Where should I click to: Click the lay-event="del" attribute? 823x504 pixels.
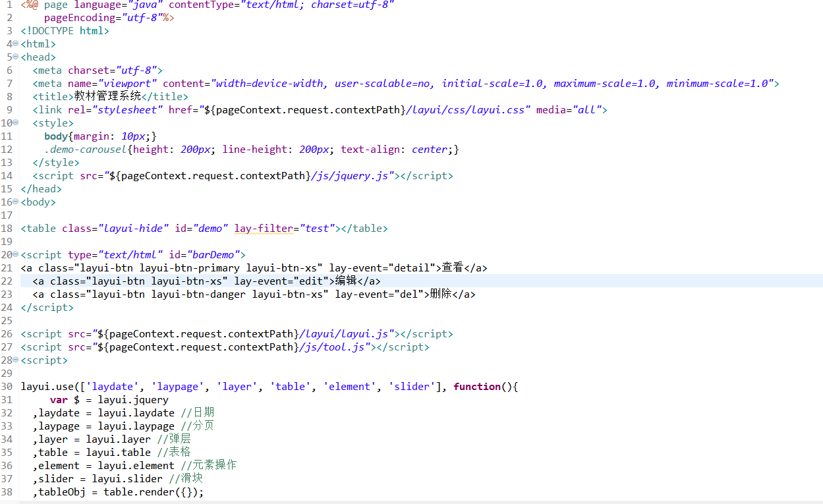[379, 294]
